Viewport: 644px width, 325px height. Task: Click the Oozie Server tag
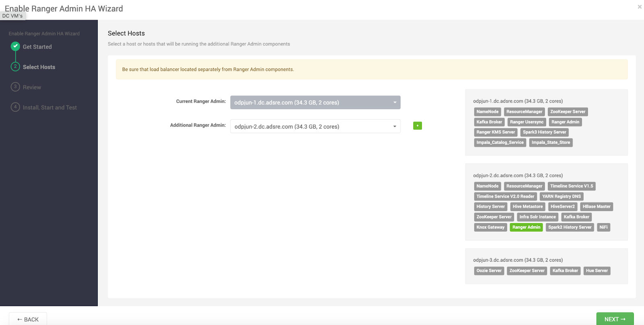tap(489, 271)
